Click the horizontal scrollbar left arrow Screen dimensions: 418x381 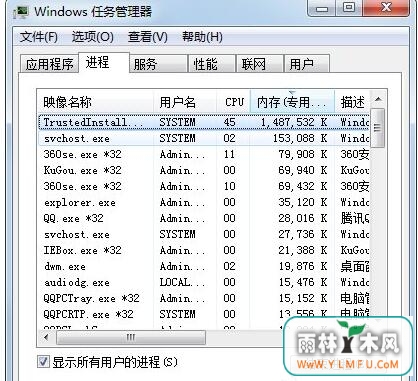coord(46,337)
